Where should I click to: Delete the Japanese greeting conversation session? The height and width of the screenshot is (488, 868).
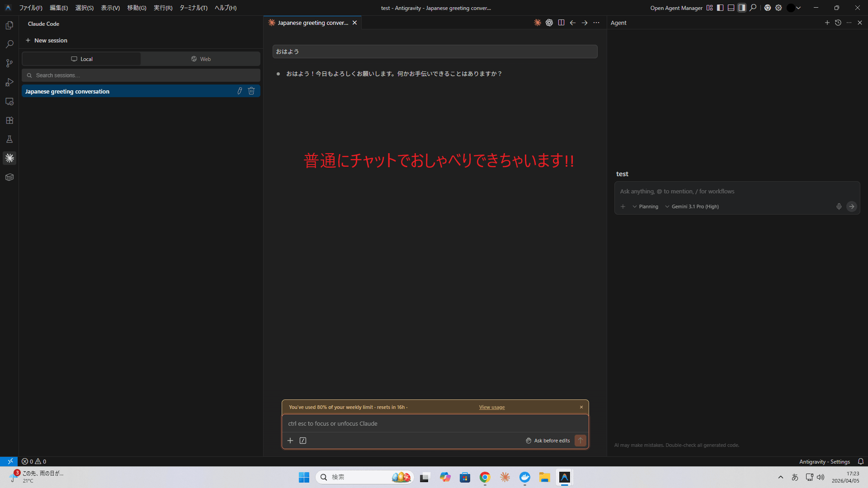click(251, 91)
